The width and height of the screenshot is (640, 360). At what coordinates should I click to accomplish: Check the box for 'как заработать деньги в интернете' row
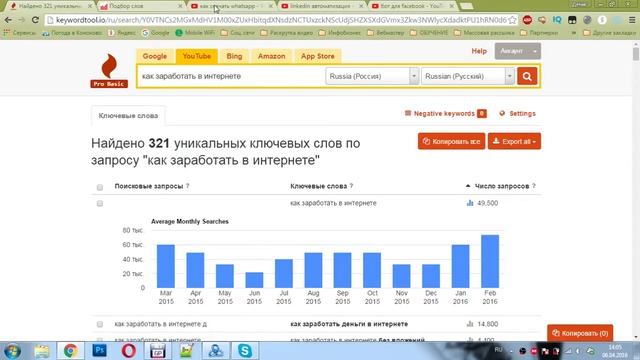[100, 324]
